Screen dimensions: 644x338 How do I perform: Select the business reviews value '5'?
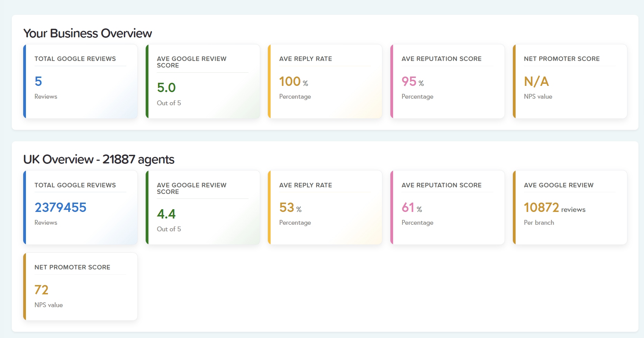click(38, 81)
